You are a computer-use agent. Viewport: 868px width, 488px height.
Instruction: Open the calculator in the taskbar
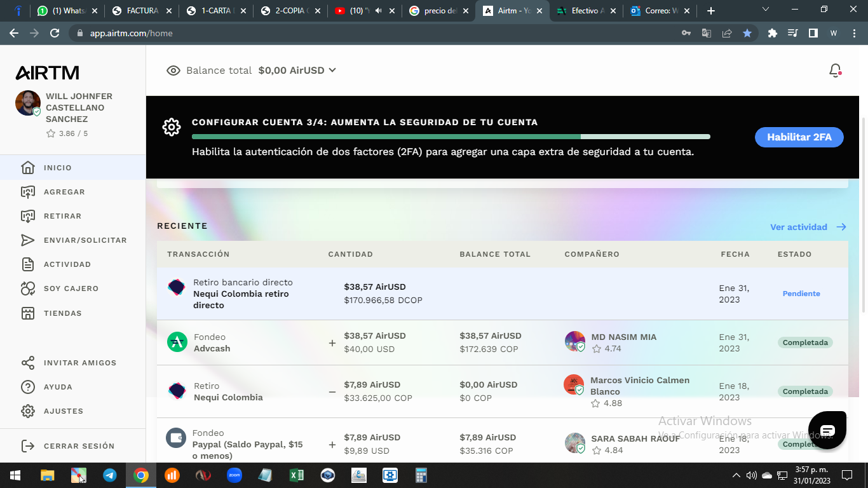pos(421,475)
